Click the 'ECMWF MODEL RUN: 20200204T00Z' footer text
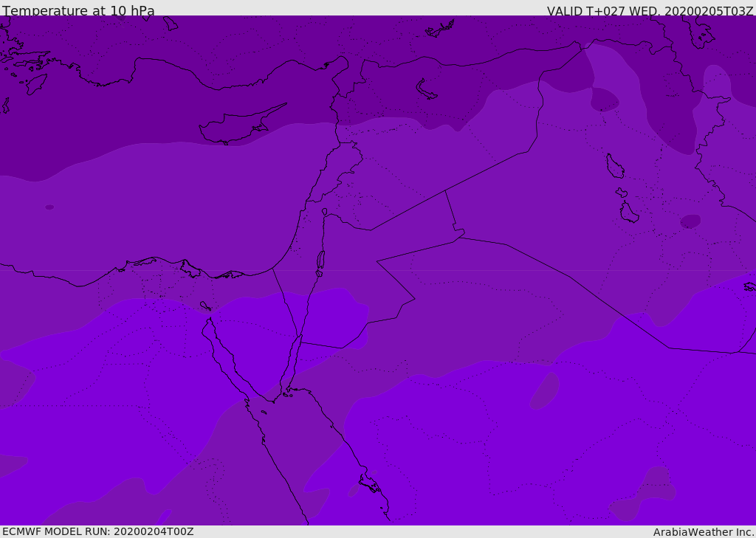 pos(98,531)
